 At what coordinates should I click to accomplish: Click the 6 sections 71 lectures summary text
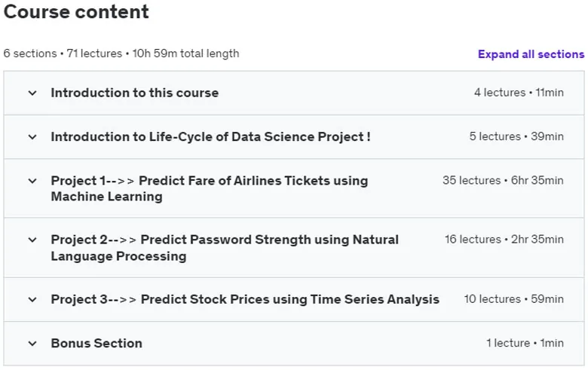121,54
